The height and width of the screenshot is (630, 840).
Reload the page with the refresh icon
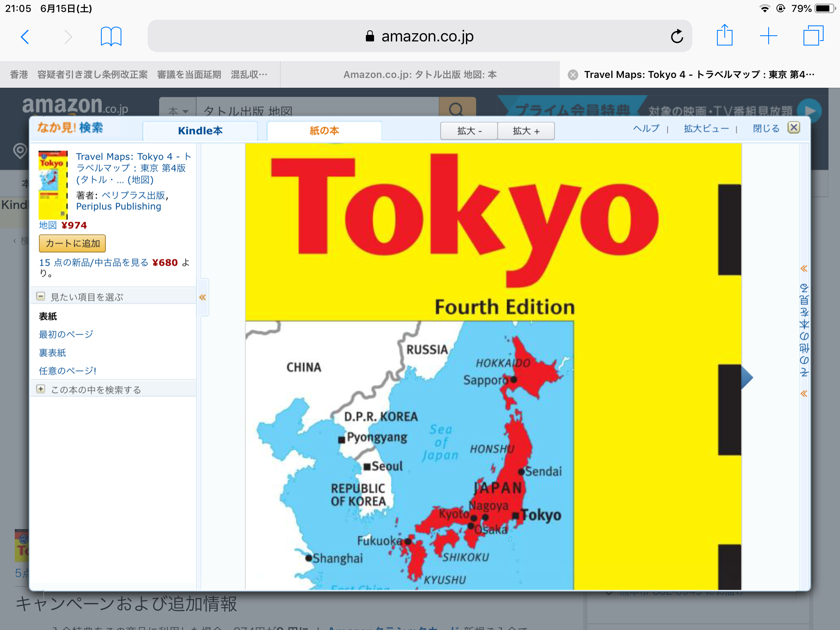677,37
